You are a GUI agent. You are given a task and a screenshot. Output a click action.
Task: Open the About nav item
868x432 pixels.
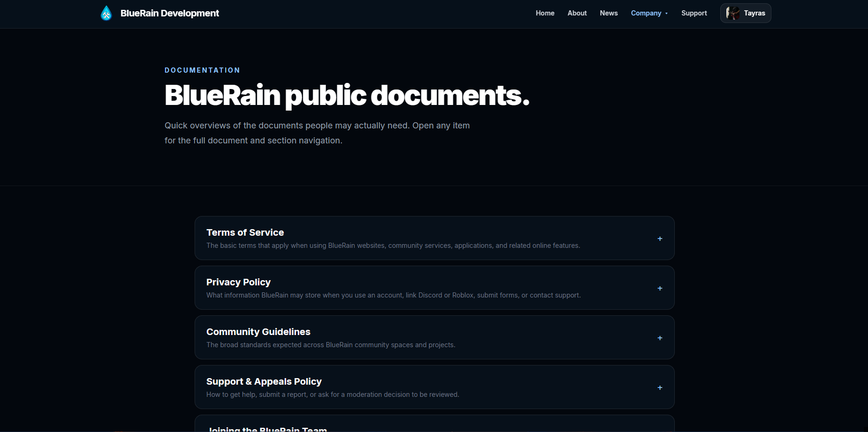(x=577, y=13)
